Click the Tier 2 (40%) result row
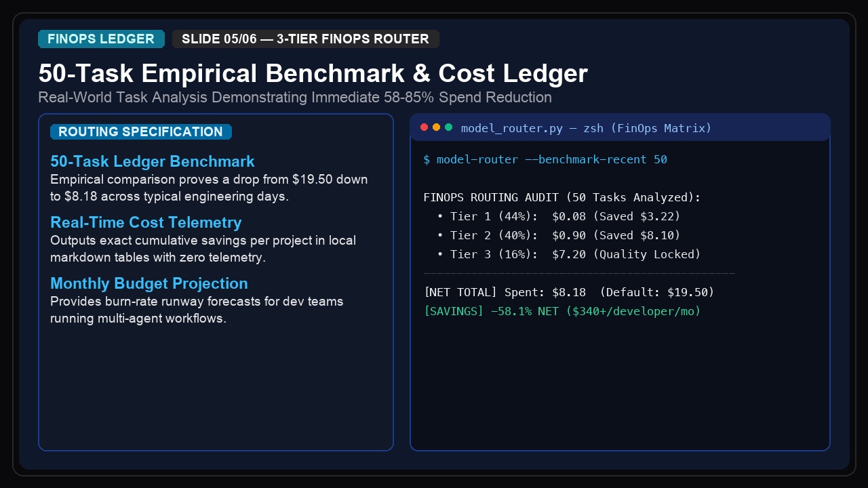Screen dimensions: 868x488 pos(559,235)
